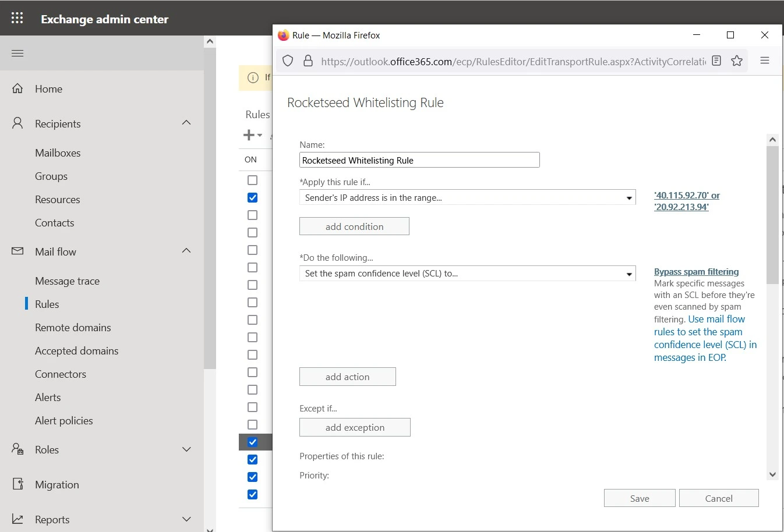Click the plus icon to add a rule
784x532 pixels.
[249, 135]
